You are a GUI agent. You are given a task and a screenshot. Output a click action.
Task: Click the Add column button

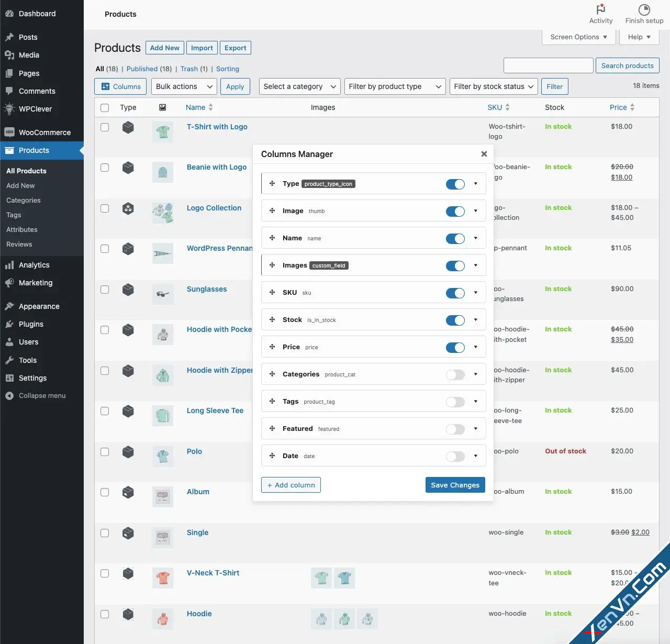[x=291, y=485]
